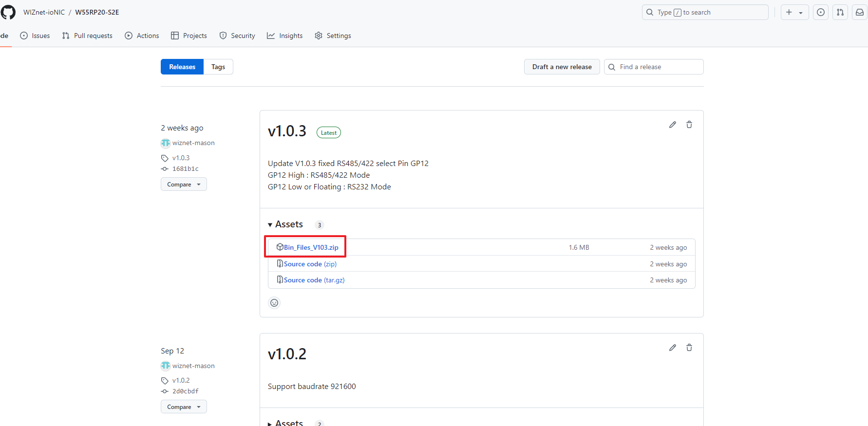The image size is (868, 426).
Task: Open wiznet-mason profile for v1.0.2
Action: 193,366
